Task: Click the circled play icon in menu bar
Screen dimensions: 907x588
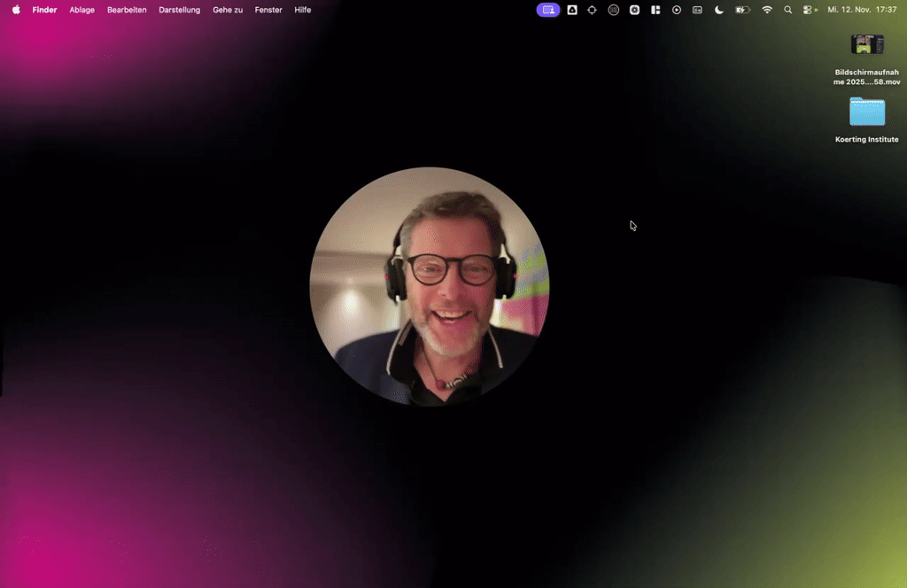Action: [x=676, y=10]
